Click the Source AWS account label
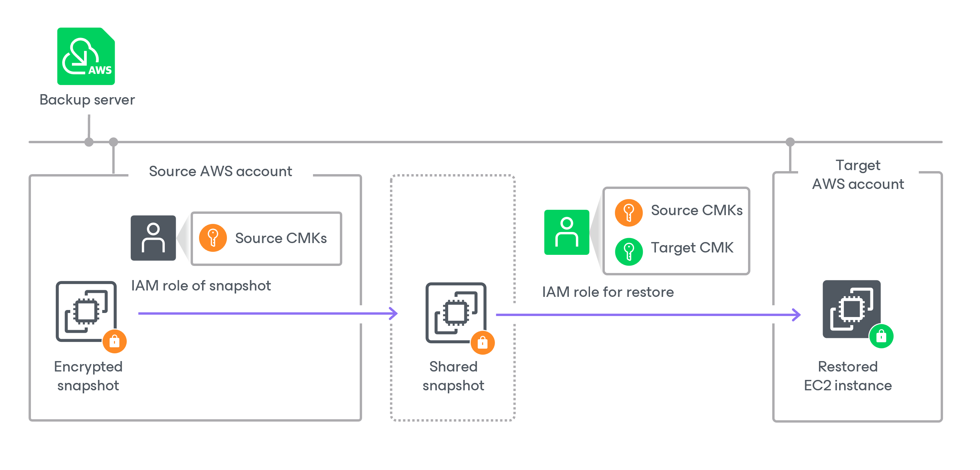This screenshot has width=980, height=470. point(220,171)
